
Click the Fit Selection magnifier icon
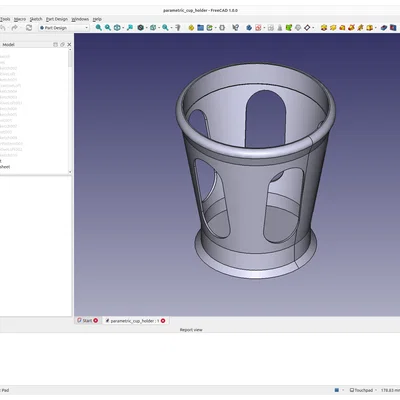click(x=108, y=28)
